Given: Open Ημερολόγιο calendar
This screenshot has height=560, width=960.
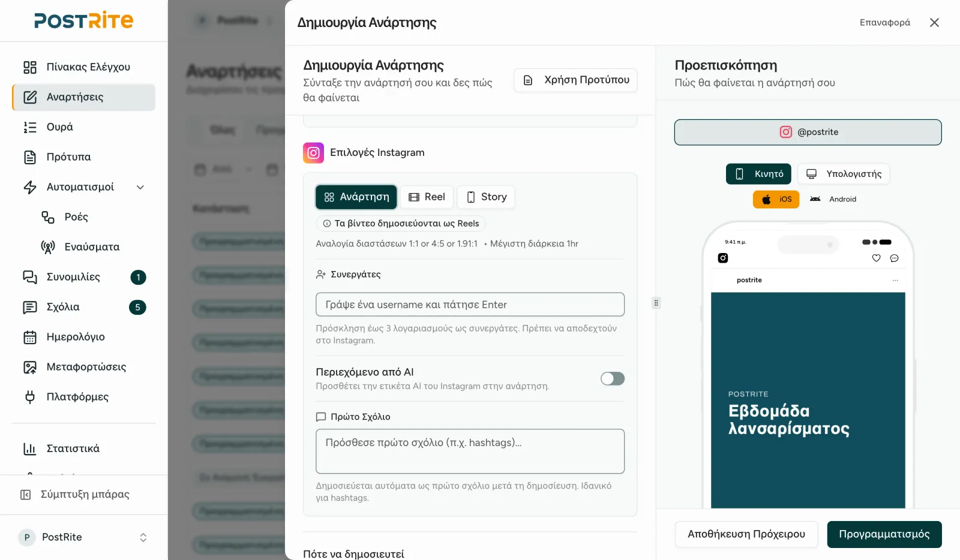Looking at the screenshot, I should click(x=83, y=337).
